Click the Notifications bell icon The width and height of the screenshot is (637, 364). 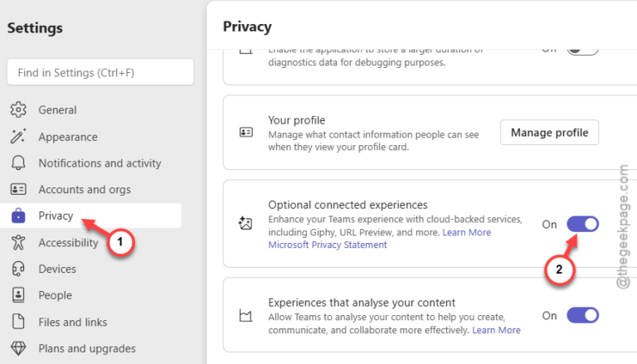pos(18,163)
